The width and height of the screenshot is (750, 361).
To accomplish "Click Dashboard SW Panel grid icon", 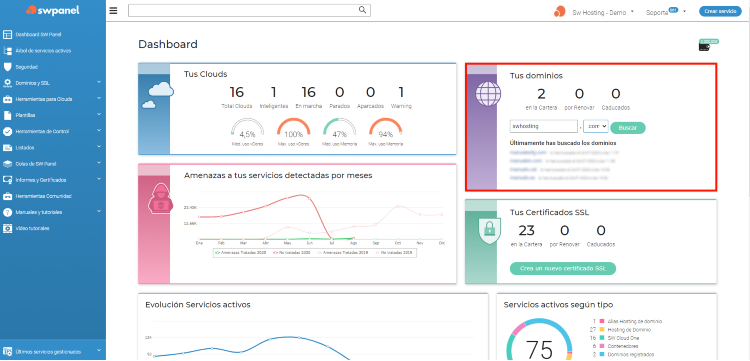I will [7, 34].
